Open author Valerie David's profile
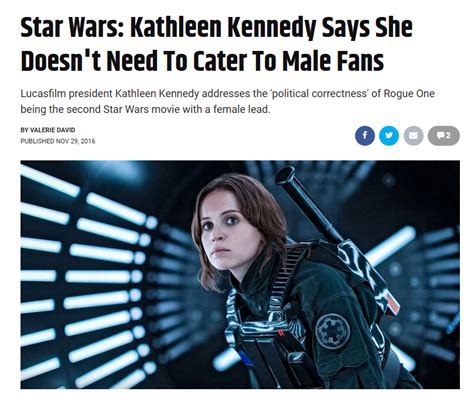Screen dimensions: 474x405 [x=48, y=130]
